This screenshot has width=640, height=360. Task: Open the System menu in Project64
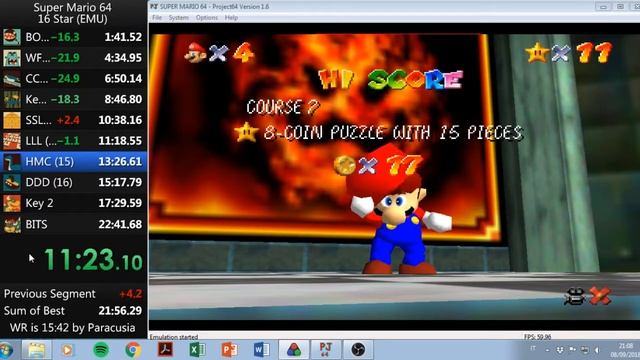tap(179, 18)
